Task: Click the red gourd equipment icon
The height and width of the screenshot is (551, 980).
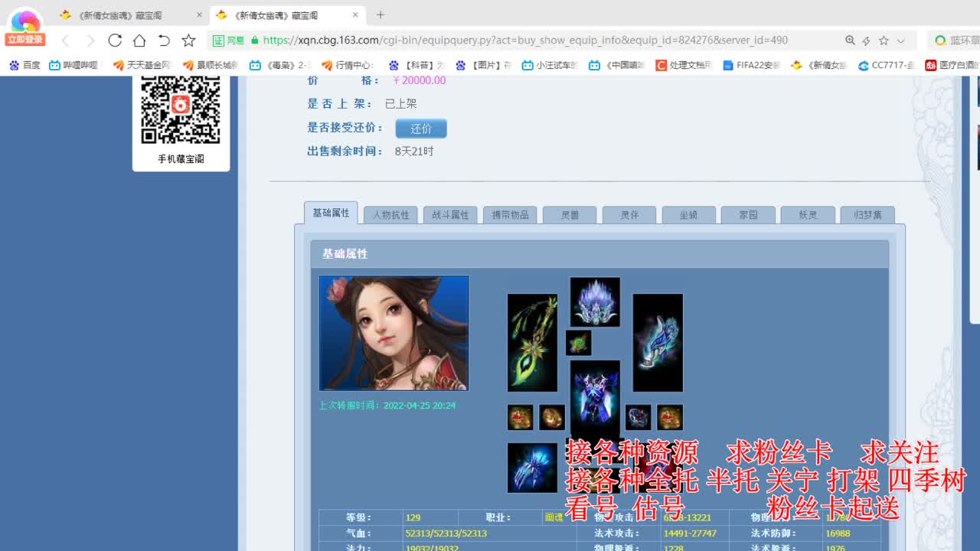Action: (520, 417)
